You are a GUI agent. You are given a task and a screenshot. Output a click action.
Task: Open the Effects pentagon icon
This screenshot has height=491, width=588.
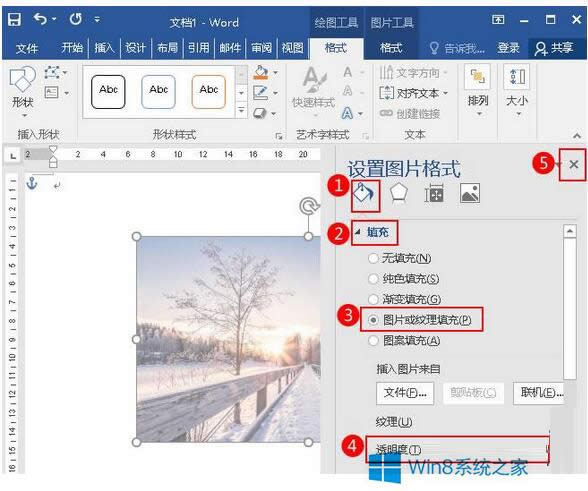(x=398, y=193)
